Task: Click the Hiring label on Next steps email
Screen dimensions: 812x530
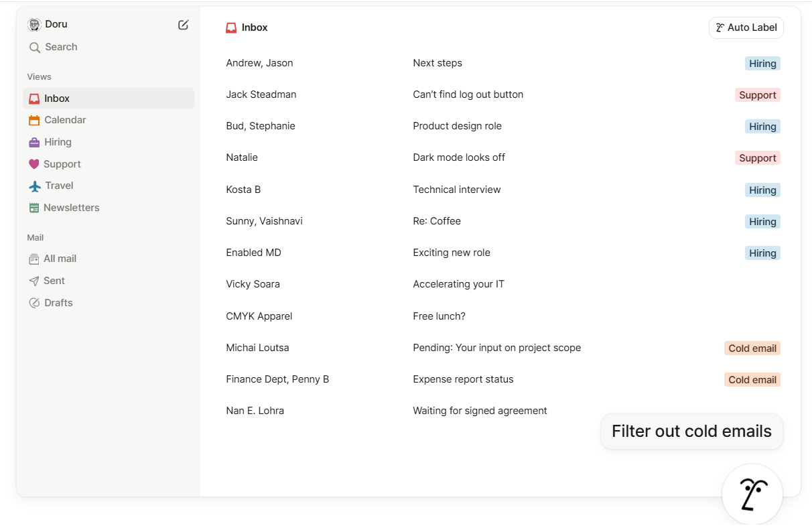Action: coord(762,63)
